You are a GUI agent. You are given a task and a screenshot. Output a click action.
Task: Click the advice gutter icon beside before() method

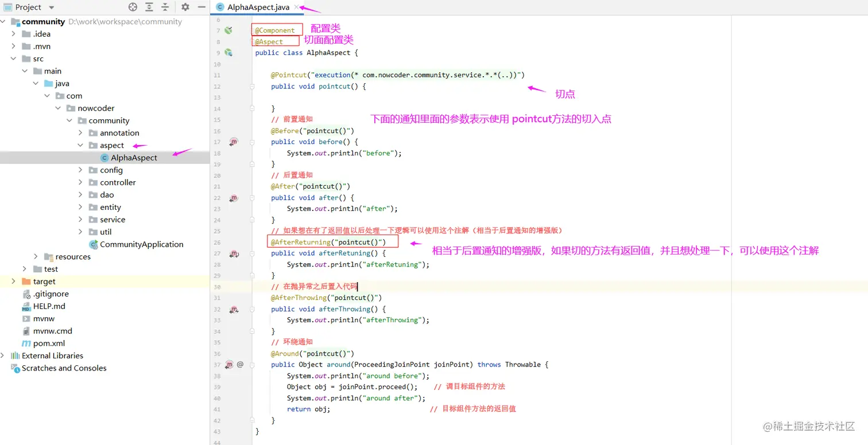pos(234,142)
